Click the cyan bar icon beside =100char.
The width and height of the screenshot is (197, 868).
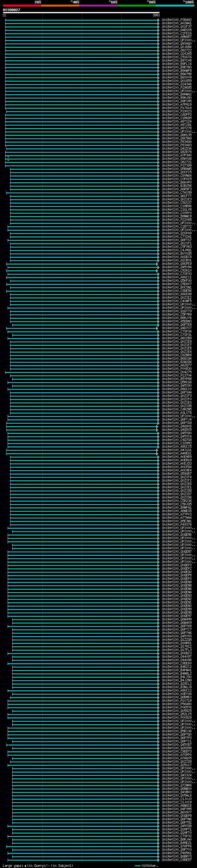(137, 865)
